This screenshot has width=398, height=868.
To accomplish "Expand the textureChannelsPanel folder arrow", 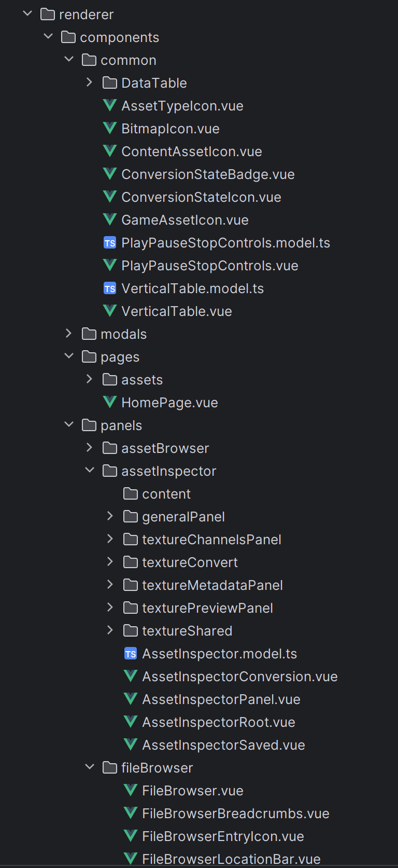I will pyautogui.click(x=110, y=539).
